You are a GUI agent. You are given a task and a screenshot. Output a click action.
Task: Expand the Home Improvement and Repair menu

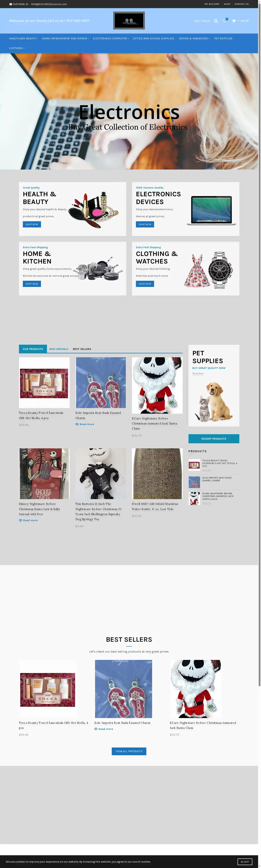[66, 38]
